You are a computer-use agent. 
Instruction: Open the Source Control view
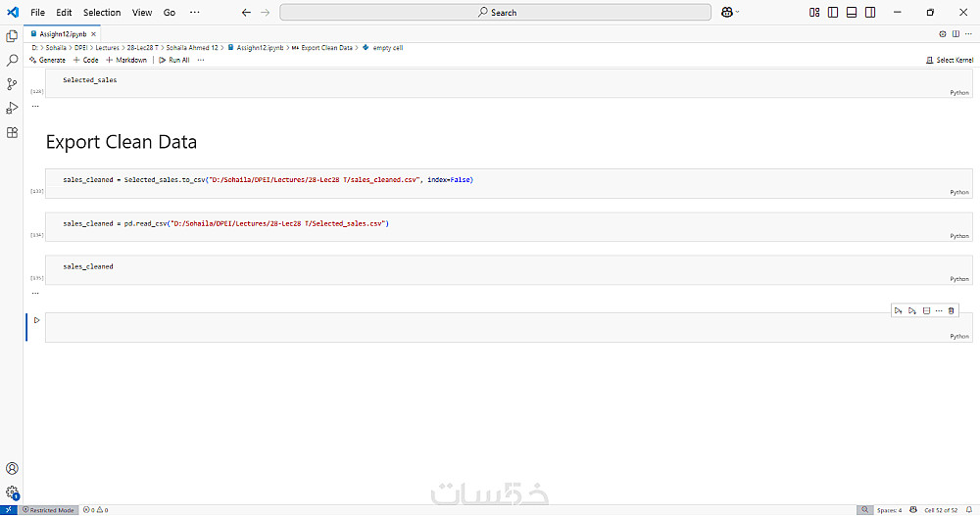tap(12, 84)
